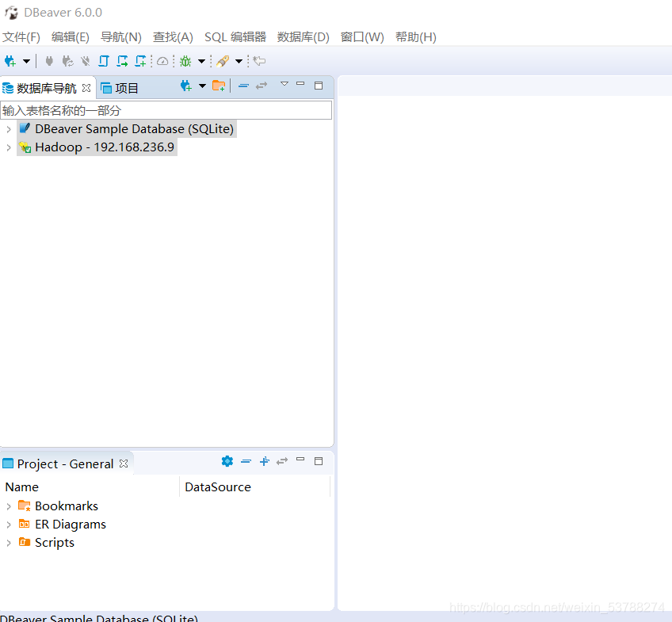Click the dashboard gauge icon in toolbar

(x=162, y=61)
